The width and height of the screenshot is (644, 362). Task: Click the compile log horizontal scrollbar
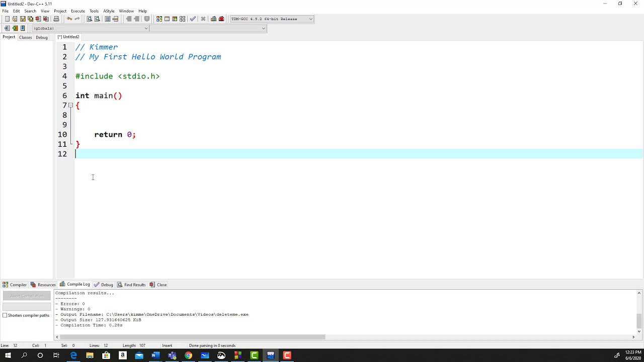click(x=193, y=337)
